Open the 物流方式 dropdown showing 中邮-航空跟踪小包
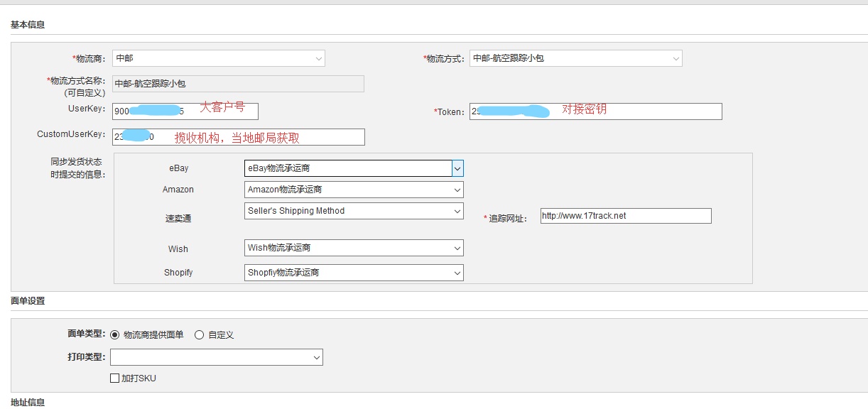This screenshot has height=409, width=868. (x=575, y=58)
